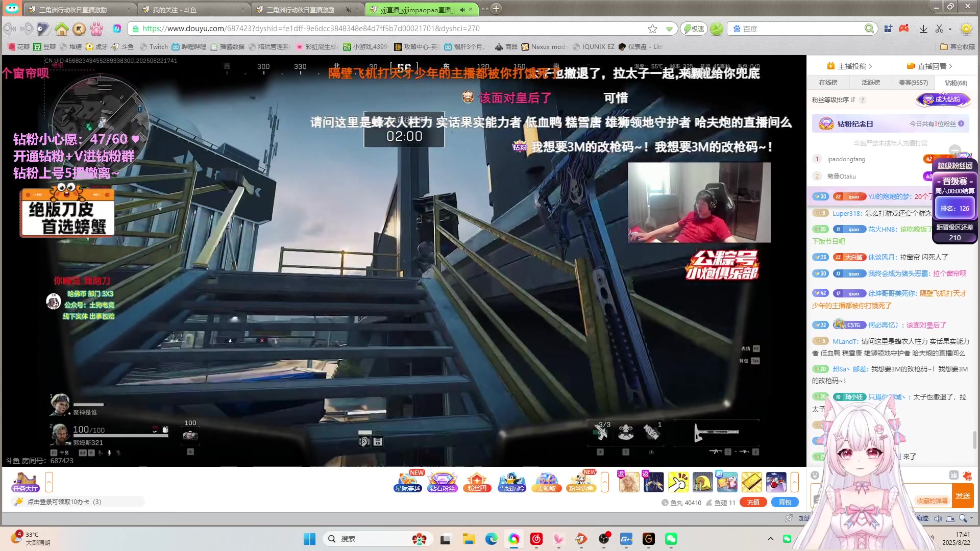
Task: Click the 发送 send button
Action: coord(963,496)
